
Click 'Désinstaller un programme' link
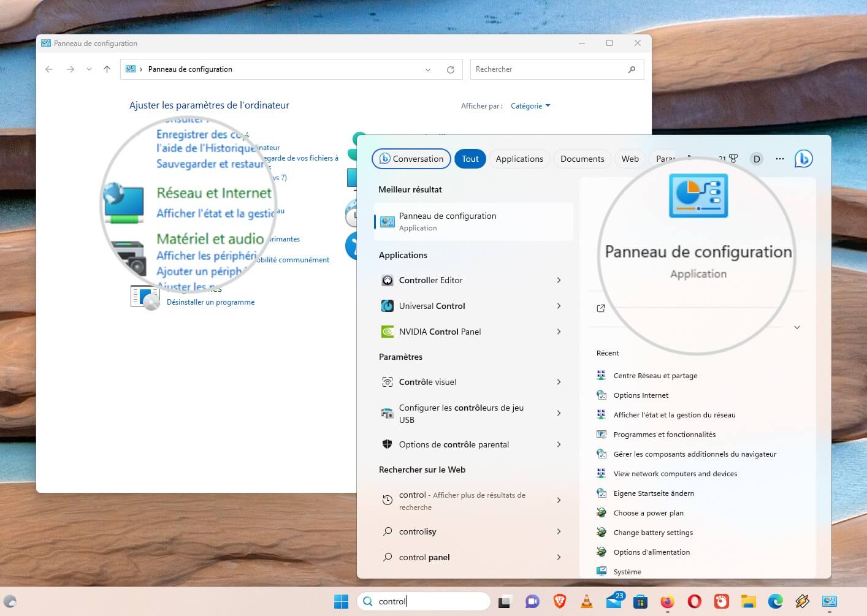[x=210, y=302]
